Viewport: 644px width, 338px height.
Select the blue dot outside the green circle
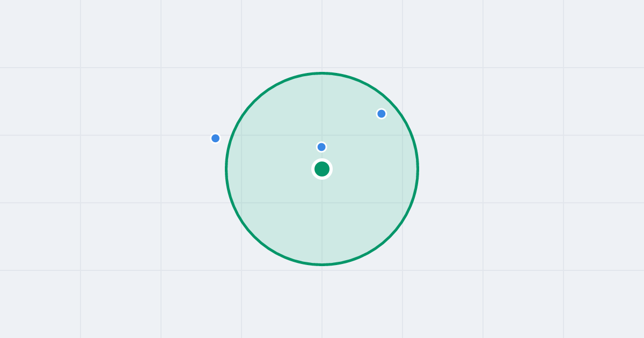pyautogui.click(x=215, y=138)
